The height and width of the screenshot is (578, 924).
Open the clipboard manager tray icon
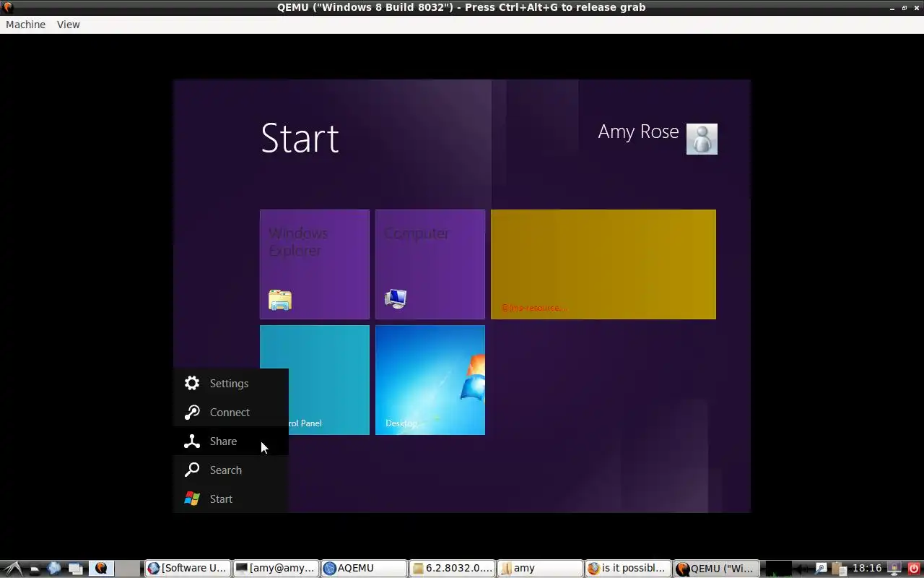tap(839, 569)
